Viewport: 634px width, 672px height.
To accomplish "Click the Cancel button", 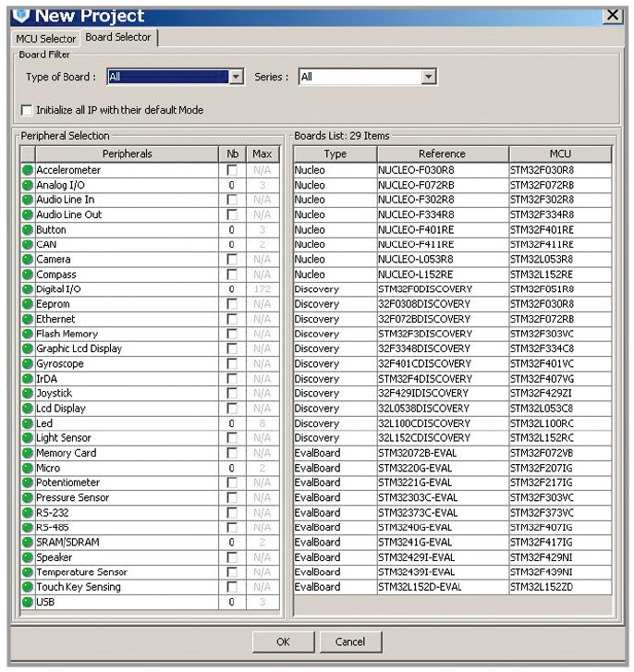I will click(350, 641).
